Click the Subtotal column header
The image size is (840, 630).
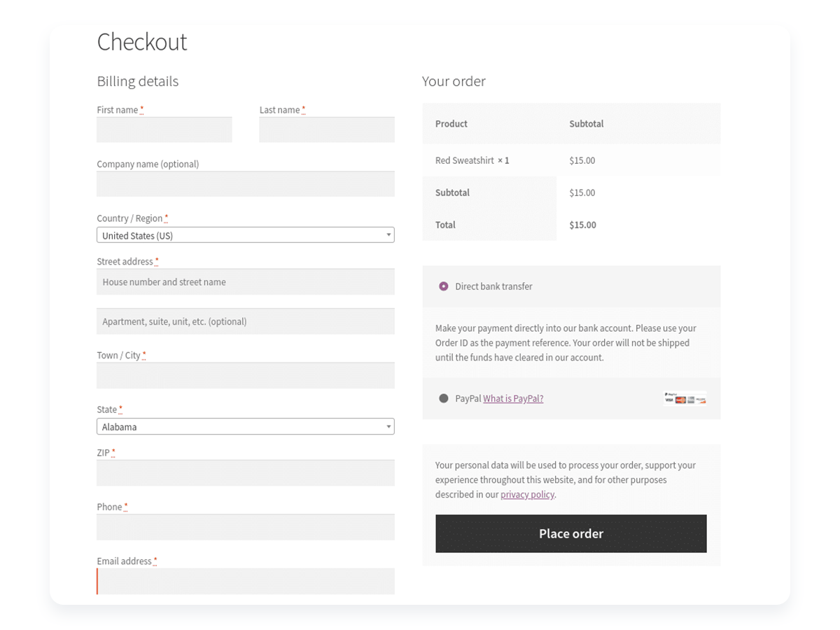587,124
